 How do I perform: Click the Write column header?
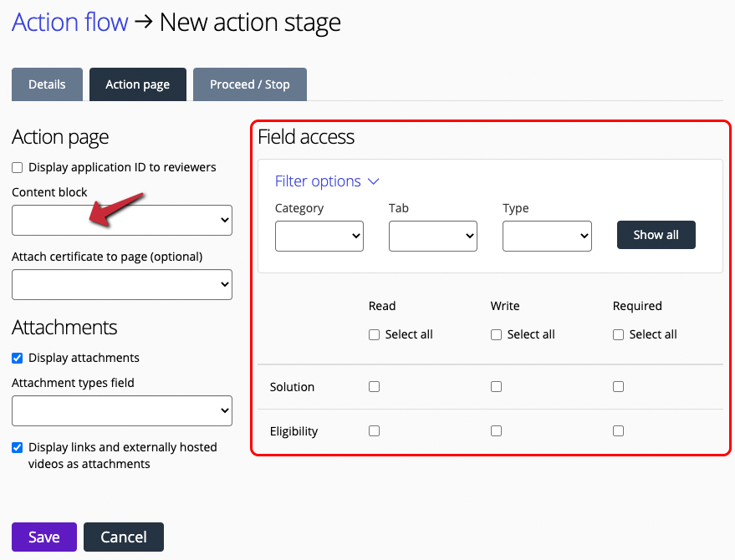tap(505, 306)
